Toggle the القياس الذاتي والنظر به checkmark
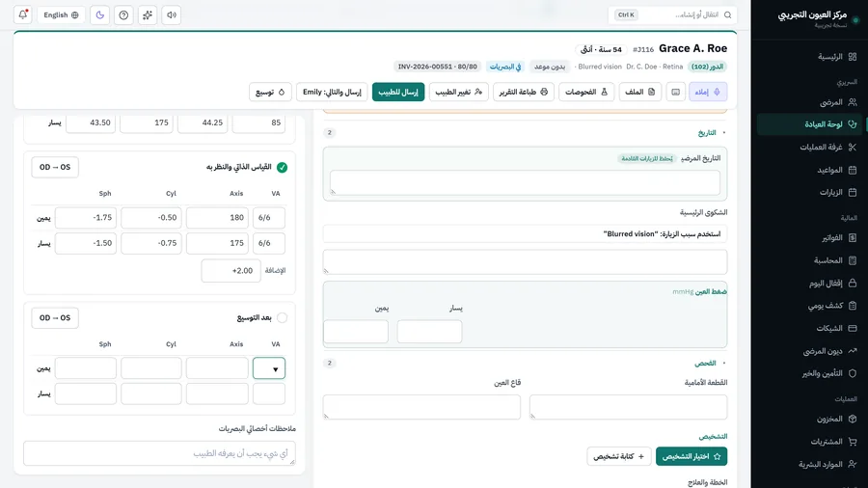868x488 pixels. [282, 167]
